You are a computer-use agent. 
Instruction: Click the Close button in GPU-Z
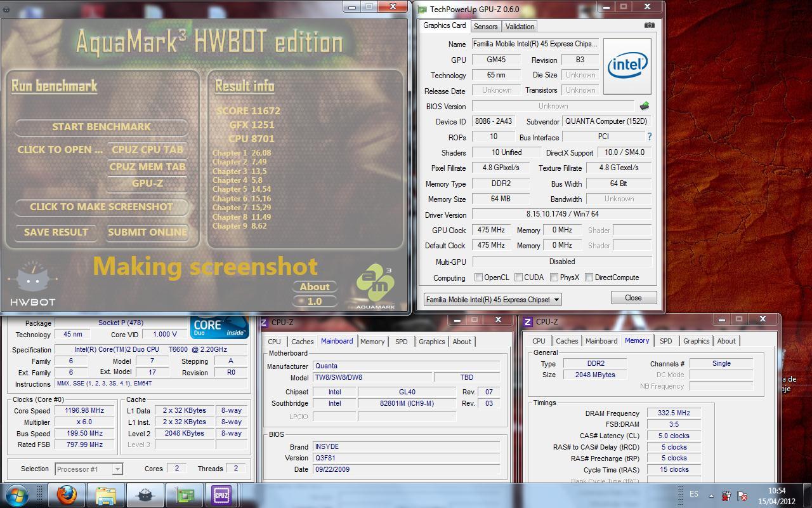tap(633, 298)
